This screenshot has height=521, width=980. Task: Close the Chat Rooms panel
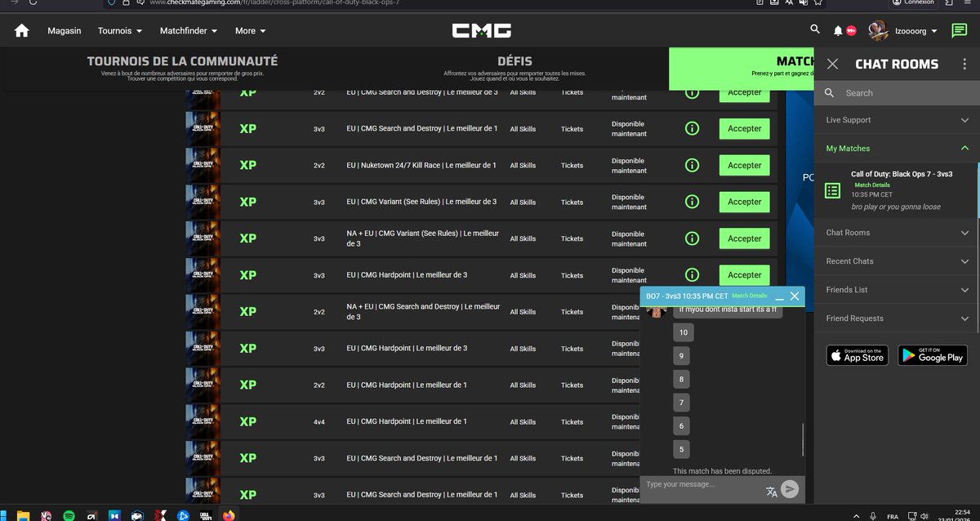tap(832, 64)
